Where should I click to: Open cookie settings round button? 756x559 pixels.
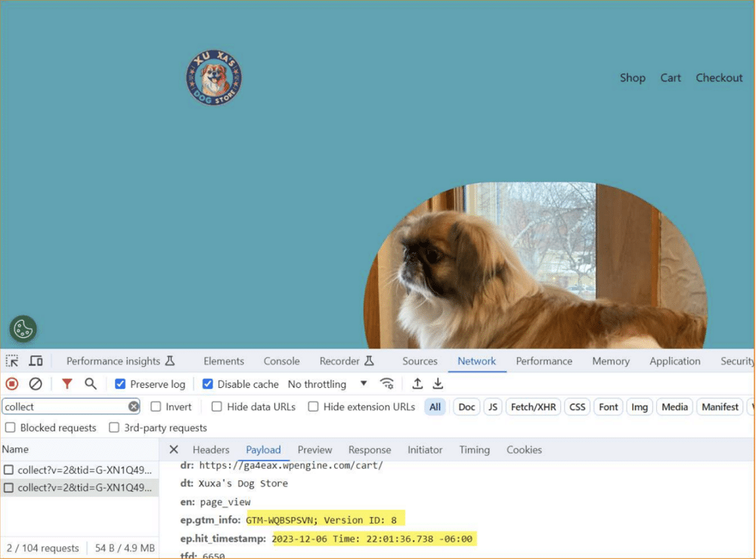[x=23, y=329]
